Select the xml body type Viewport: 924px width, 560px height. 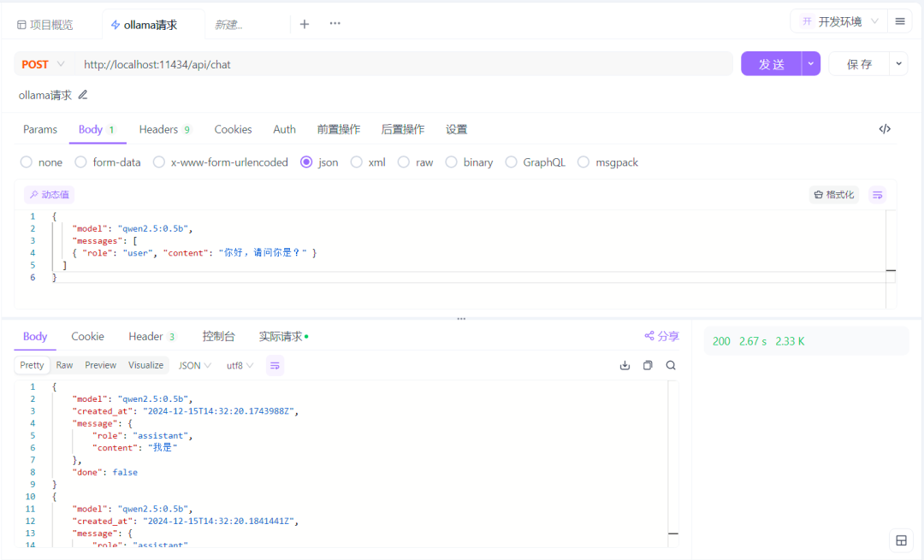pyautogui.click(x=368, y=162)
